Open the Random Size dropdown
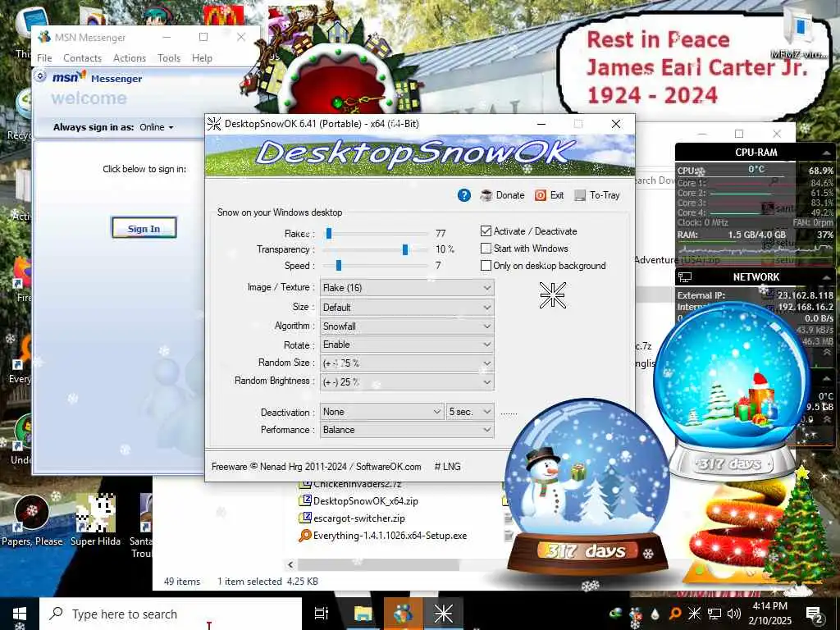The width and height of the screenshot is (840, 630). coord(407,363)
